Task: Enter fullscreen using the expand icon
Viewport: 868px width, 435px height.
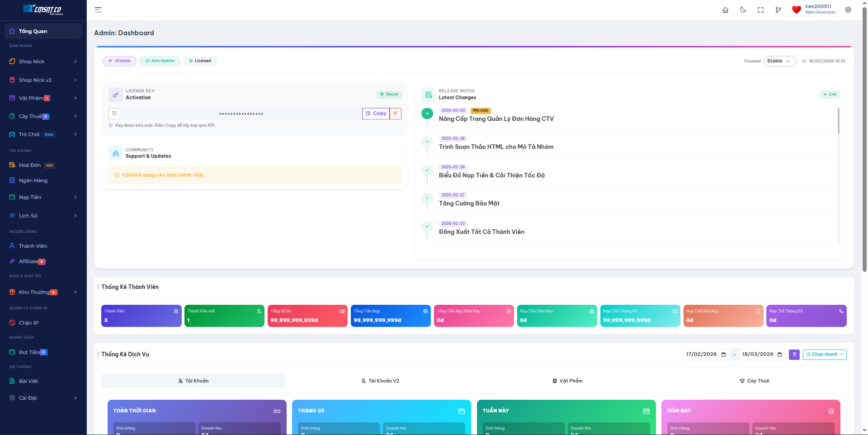Action: tap(760, 10)
